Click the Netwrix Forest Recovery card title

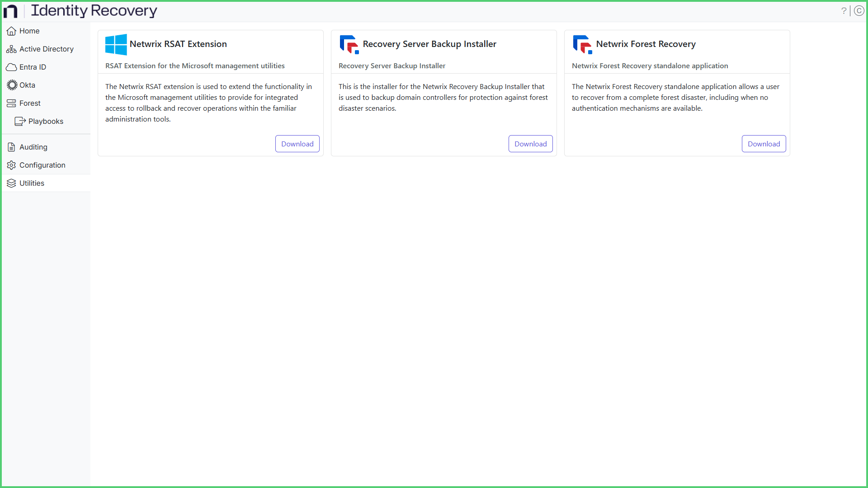[x=646, y=44]
